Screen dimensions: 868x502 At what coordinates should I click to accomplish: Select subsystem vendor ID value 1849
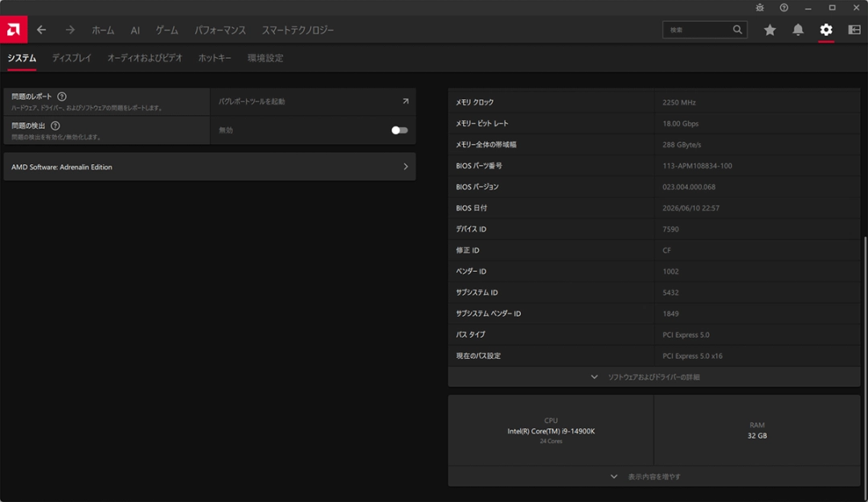[670, 314]
